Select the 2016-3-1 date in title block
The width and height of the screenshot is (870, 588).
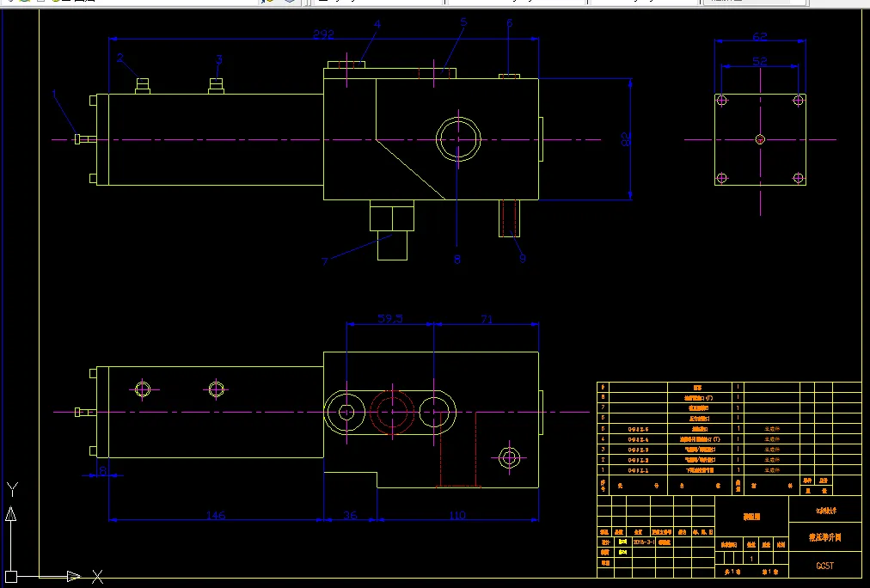pyautogui.click(x=644, y=542)
